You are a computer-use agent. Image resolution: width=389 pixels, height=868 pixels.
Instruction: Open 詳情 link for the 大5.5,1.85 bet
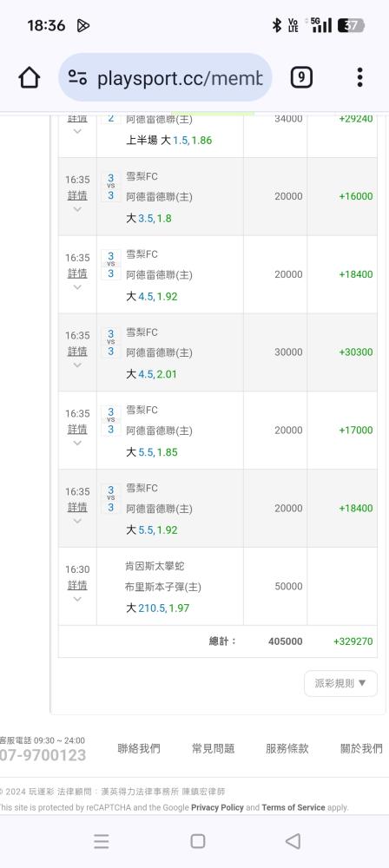coord(77,429)
